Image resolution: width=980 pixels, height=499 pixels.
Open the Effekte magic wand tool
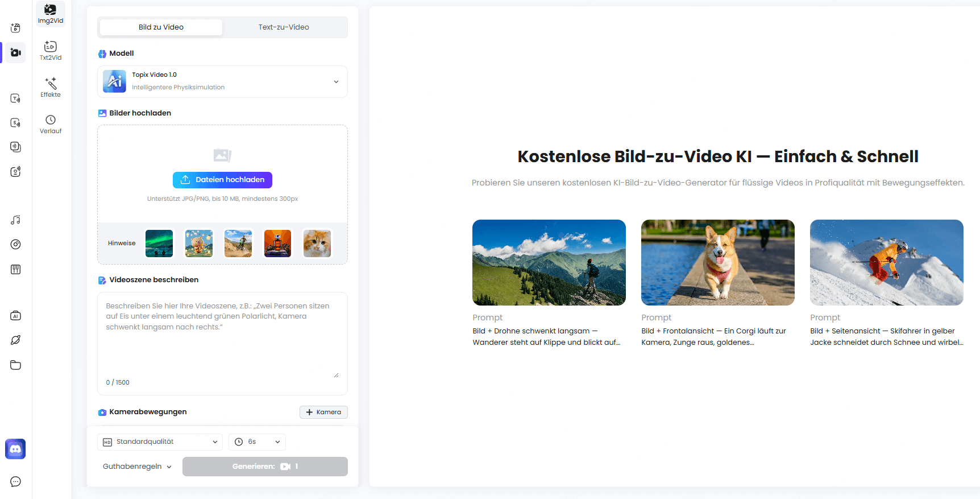(51, 87)
